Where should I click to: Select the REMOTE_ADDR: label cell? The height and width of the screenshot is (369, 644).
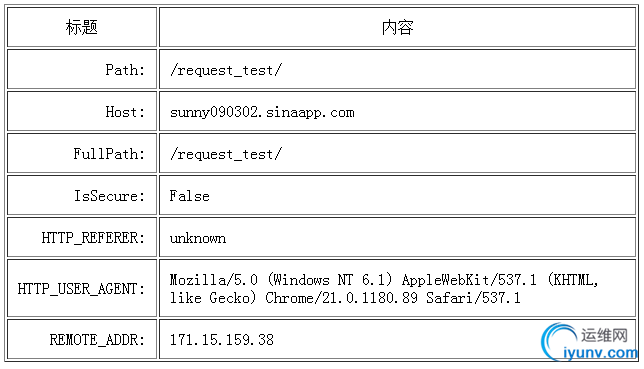82,339
